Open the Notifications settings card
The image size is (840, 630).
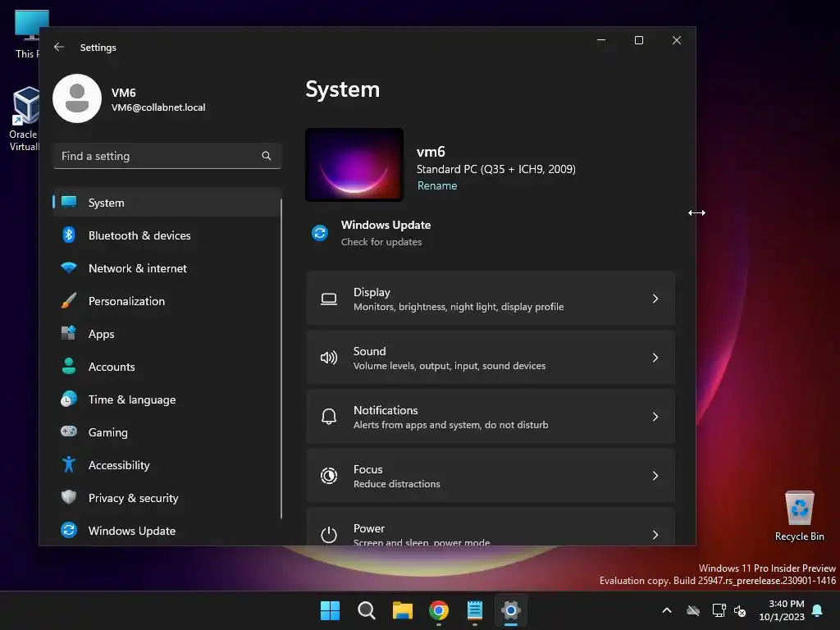pyautogui.click(x=491, y=417)
